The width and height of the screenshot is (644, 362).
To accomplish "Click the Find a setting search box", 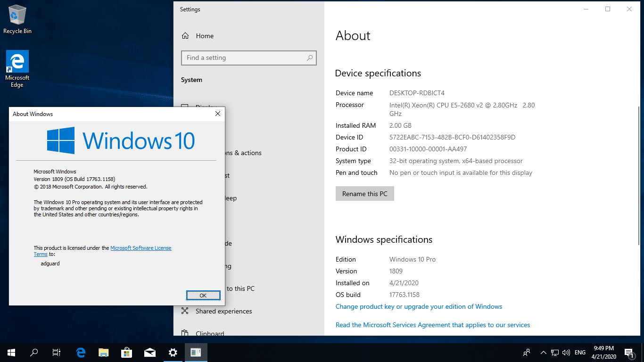I will tap(248, 58).
